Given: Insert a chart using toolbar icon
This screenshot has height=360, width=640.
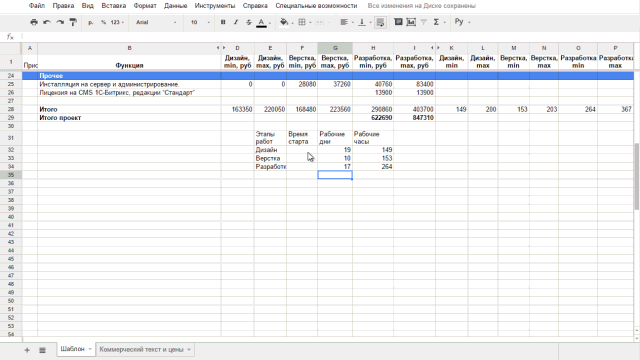Looking at the screenshot, I should [x=411, y=22].
